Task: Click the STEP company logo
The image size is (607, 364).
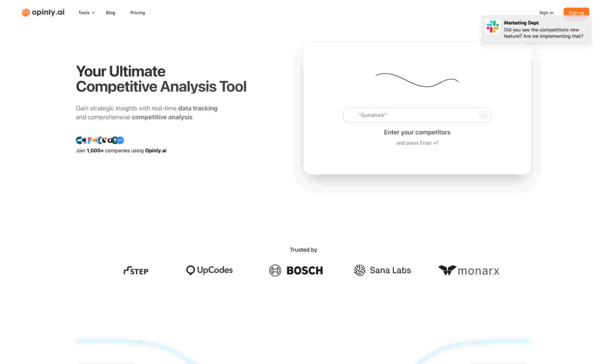Action: [x=135, y=270]
